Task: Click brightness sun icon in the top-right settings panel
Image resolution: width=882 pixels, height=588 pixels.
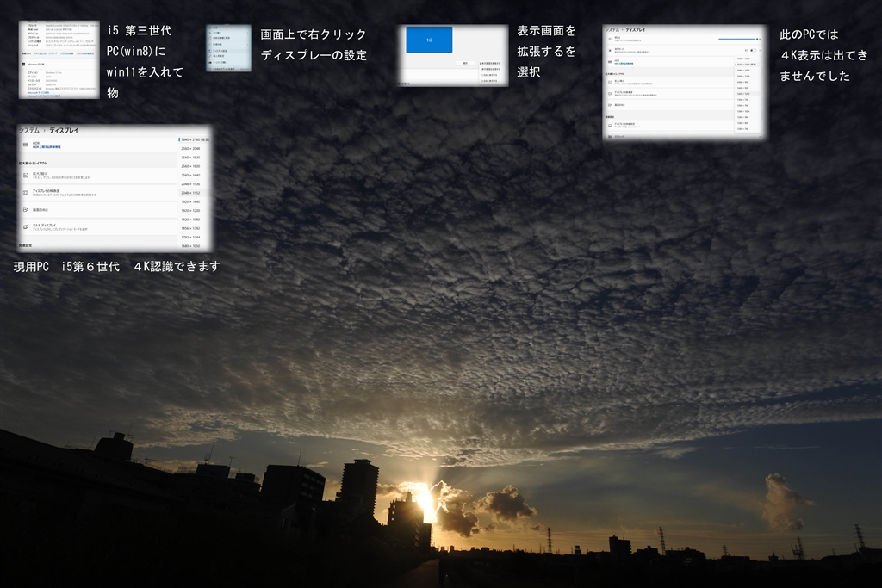Action: [610, 40]
